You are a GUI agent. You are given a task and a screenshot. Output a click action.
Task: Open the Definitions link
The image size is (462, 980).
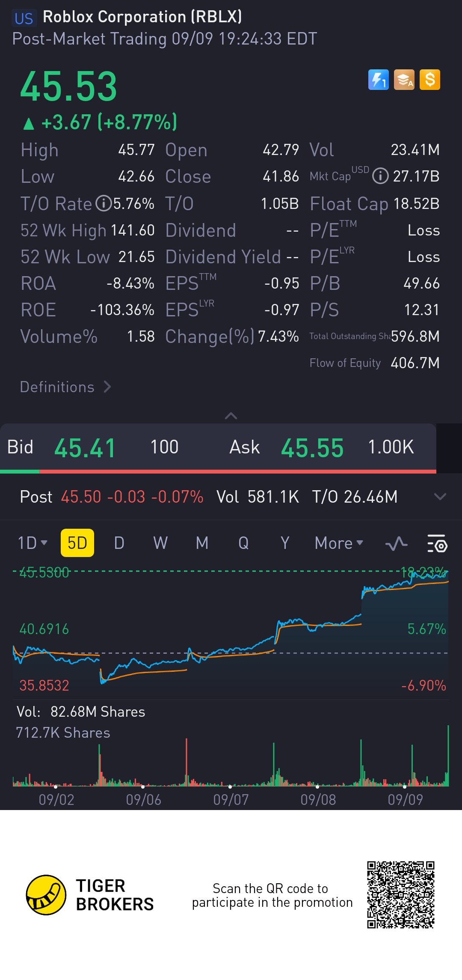[x=65, y=387]
